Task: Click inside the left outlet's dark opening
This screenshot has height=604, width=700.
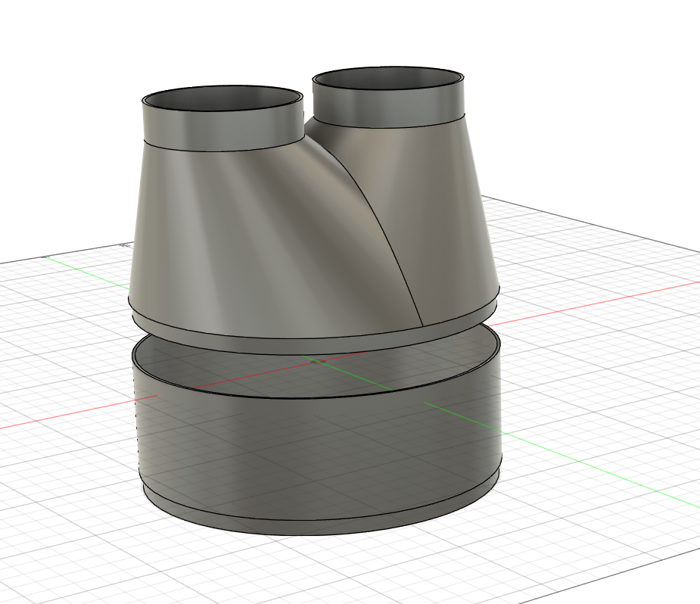Action: [x=222, y=98]
